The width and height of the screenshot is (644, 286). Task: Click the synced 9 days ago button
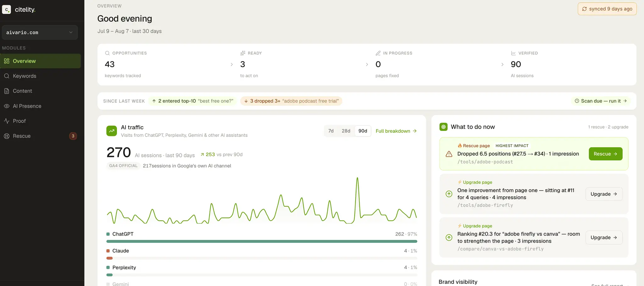(x=607, y=9)
